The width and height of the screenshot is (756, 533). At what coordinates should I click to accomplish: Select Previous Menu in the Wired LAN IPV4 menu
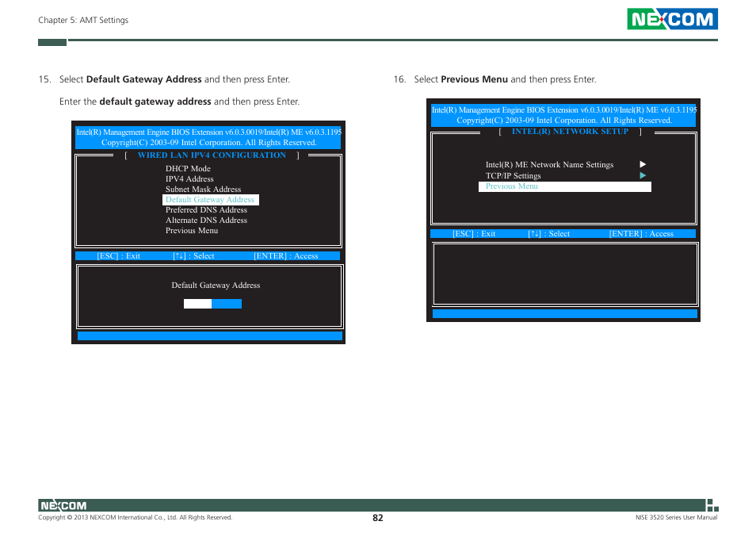coord(192,231)
